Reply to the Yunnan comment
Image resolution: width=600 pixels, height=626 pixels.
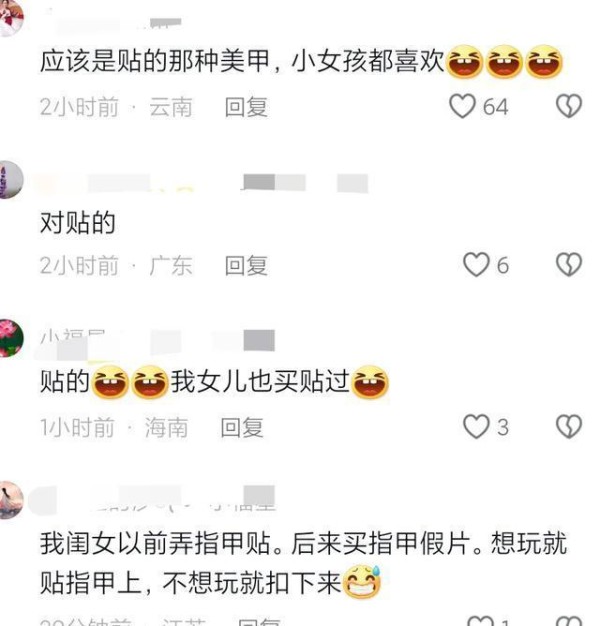246,107
